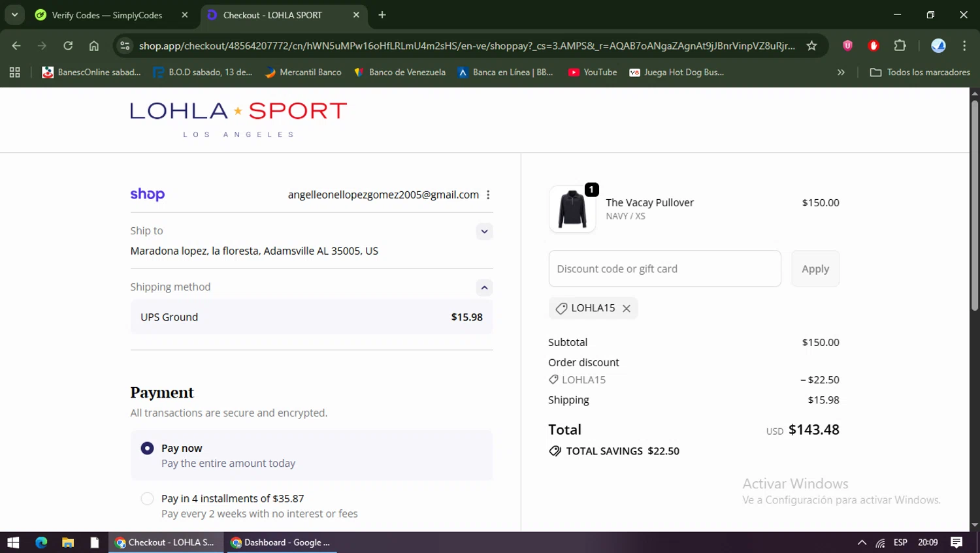Click the TOTAL SAVINGS $22.50 text
The height and width of the screenshot is (553, 980).
click(x=623, y=451)
